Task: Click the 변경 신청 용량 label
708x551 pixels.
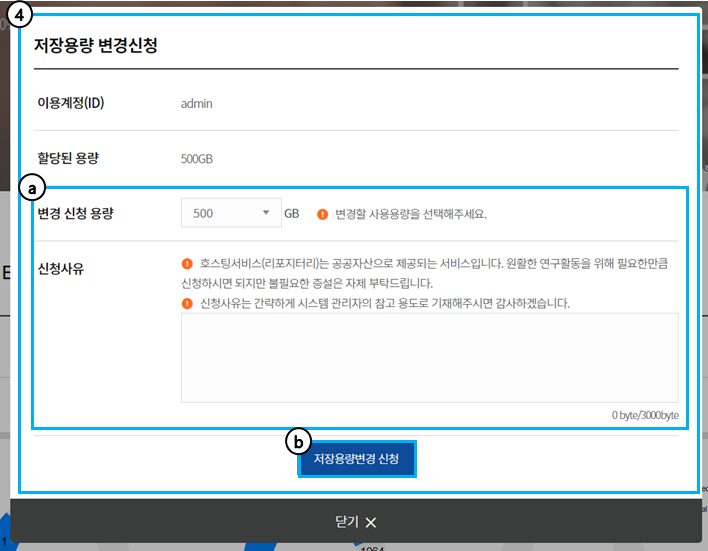Action: 75,214
